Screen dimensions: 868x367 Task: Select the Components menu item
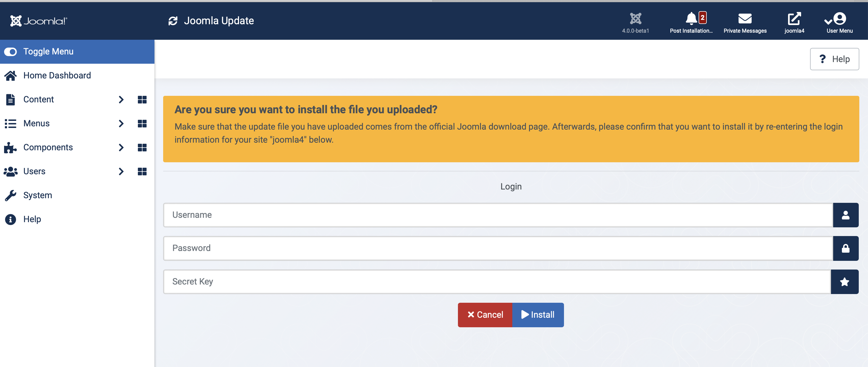[48, 147]
